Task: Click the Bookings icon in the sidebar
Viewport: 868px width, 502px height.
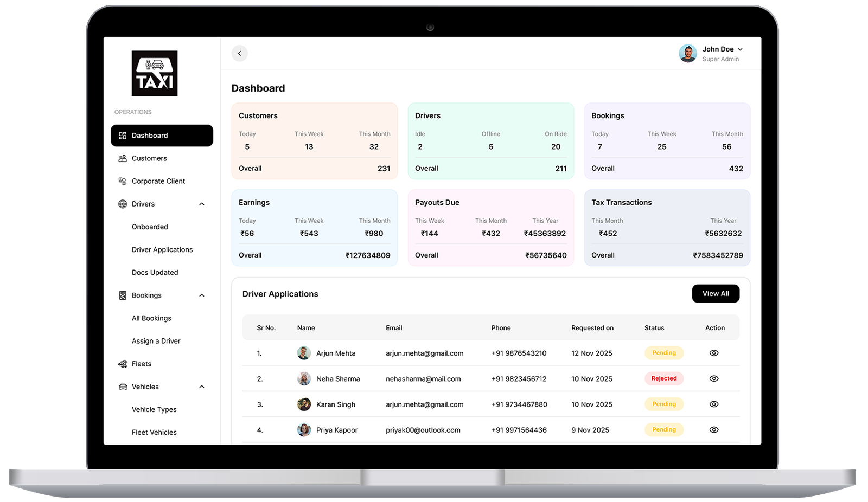Action: click(122, 295)
